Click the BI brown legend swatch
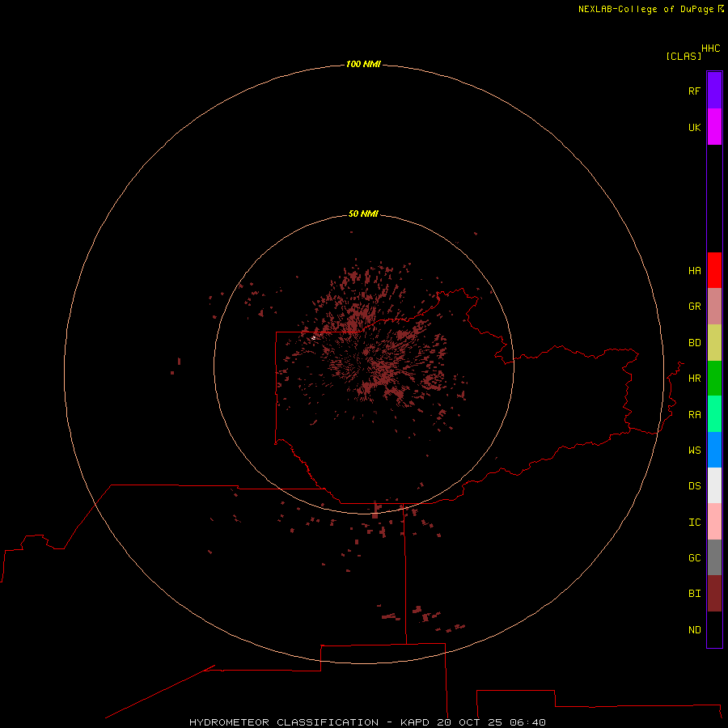728x728 pixels. click(714, 594)
